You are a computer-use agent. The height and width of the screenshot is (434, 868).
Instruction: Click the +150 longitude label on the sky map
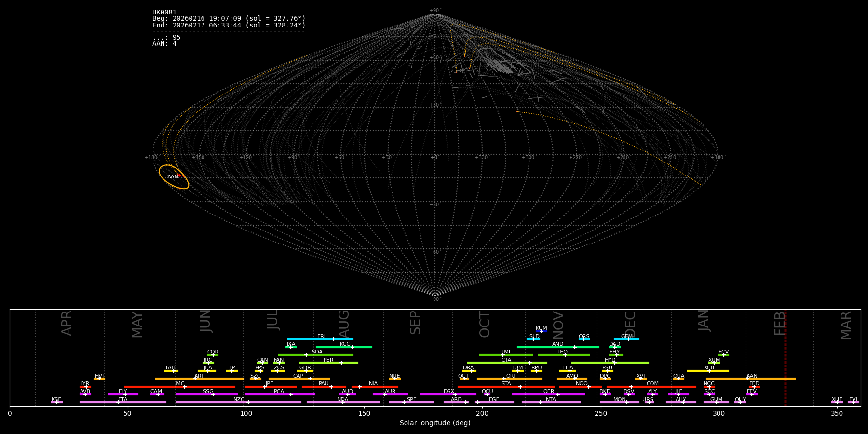198,158
